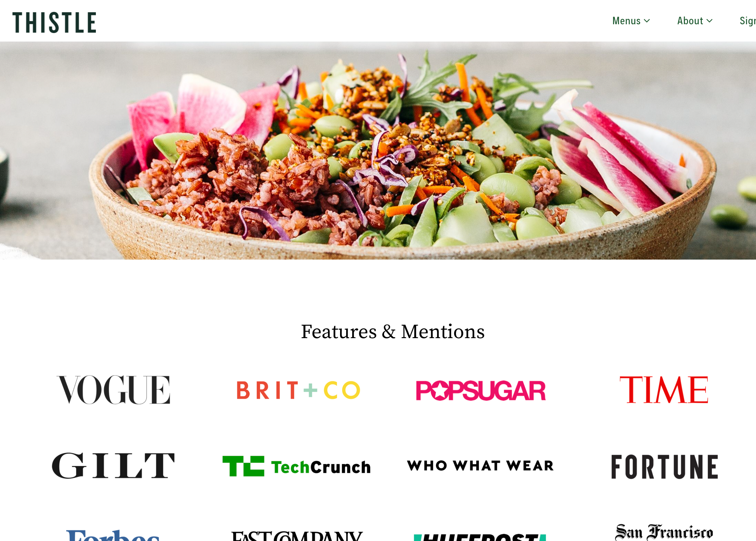Click the Fast Company logo
756x541 pixels.
tap(297, 536)
